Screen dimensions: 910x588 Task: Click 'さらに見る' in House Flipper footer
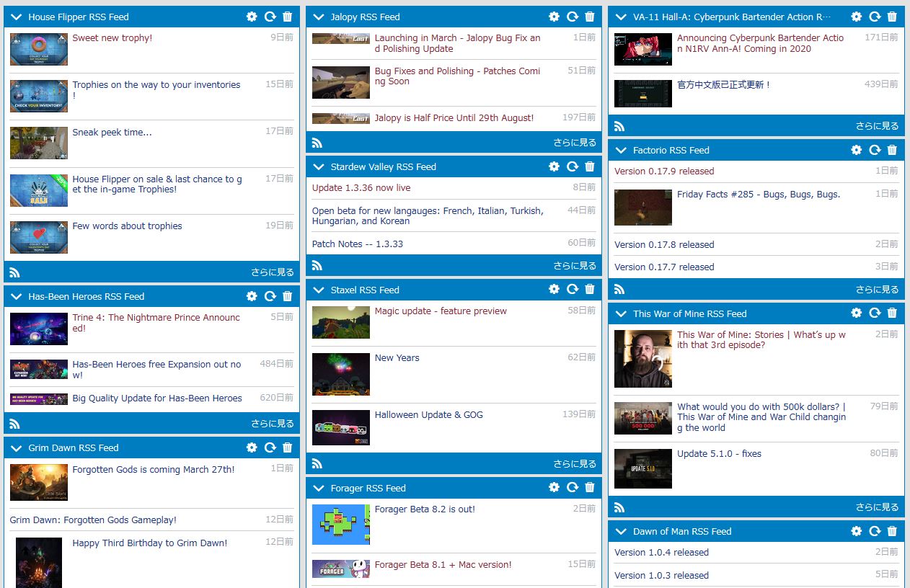coord(273,272)
